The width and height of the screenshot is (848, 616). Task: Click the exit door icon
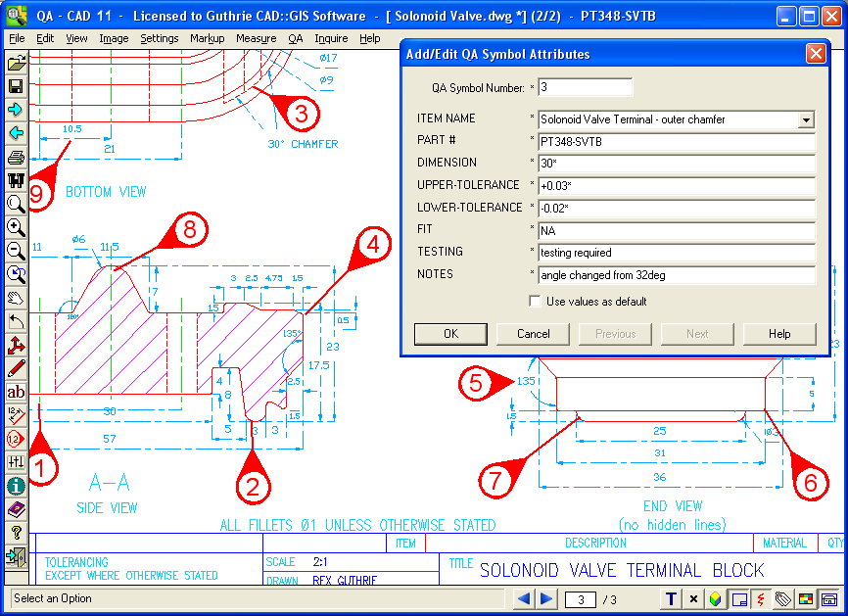17,556
